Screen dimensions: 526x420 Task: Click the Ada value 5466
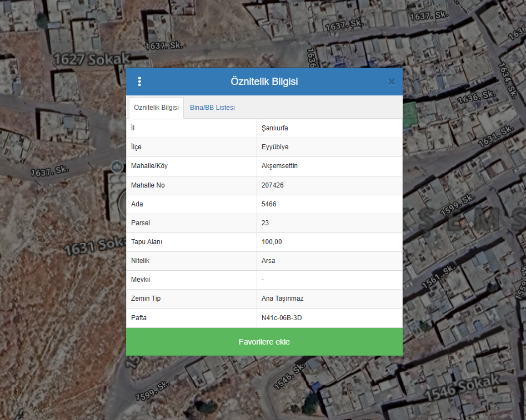[x=269, y=204]
